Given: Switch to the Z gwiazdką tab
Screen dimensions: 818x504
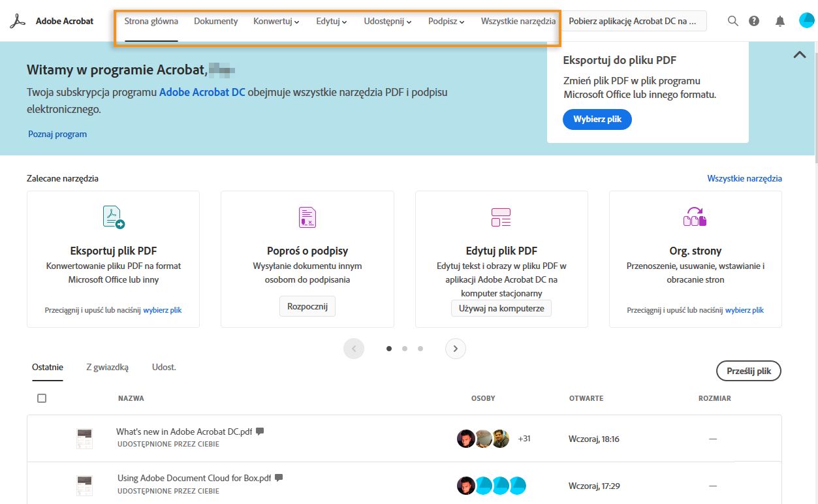Looking at the screenshot, I should click(107, 368).
